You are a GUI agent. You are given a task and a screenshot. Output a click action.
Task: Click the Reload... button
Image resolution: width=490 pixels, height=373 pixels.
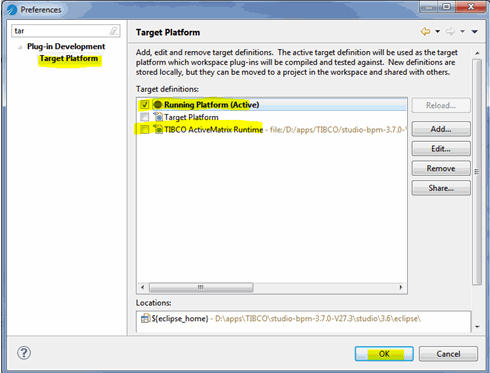(441, 105)
